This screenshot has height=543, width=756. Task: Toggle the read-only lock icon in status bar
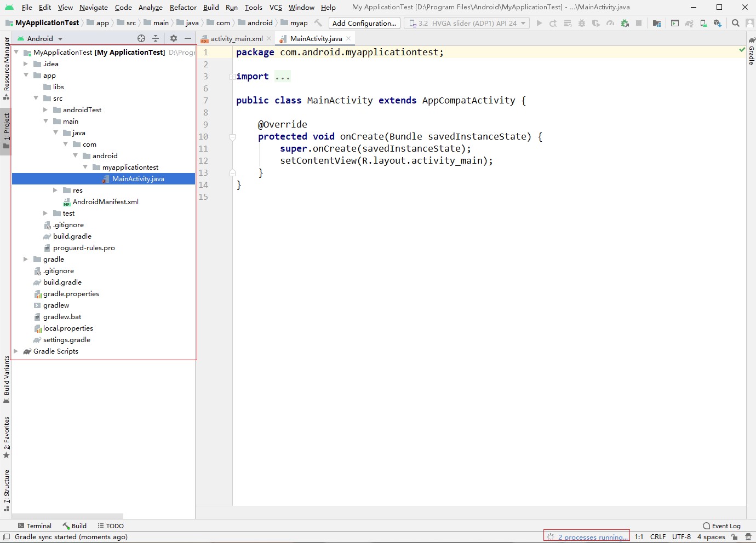735,537
